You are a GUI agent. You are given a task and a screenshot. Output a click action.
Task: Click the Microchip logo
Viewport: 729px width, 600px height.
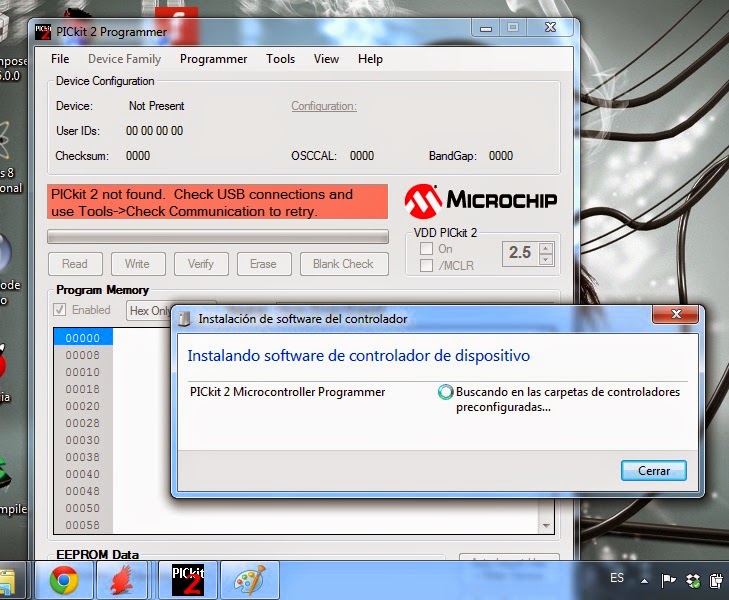[481, 201]
